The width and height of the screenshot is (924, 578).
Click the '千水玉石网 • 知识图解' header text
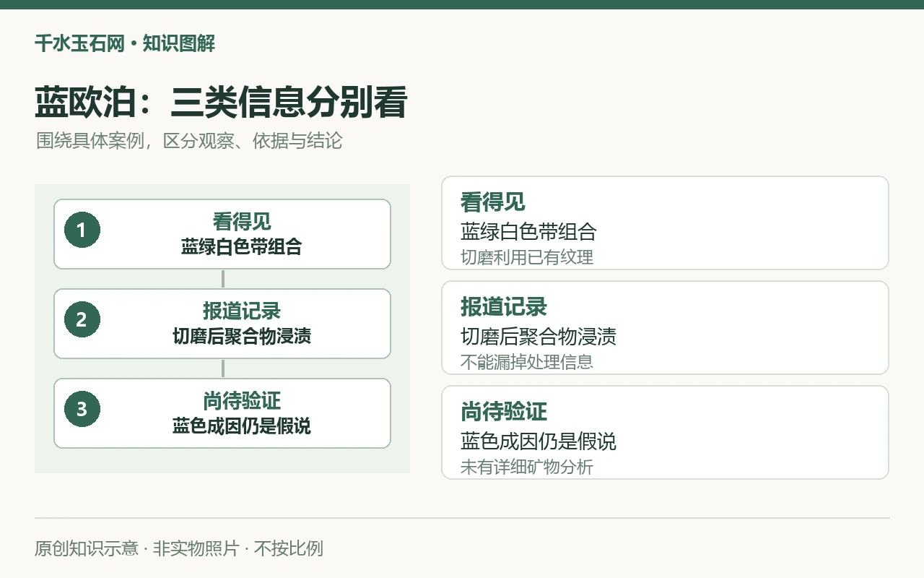point(125,43)
